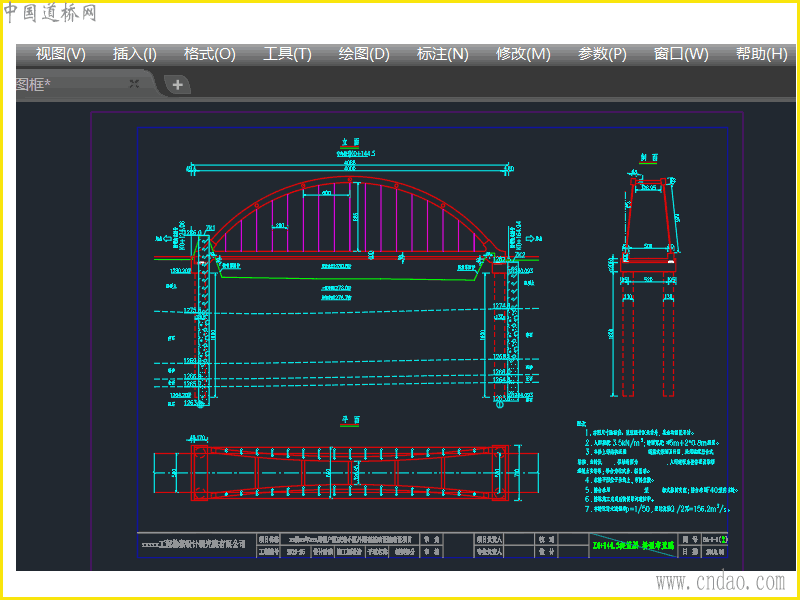Click the company name in title block
Viewport: 800px width, 600px height.
[x=193, y=544]
